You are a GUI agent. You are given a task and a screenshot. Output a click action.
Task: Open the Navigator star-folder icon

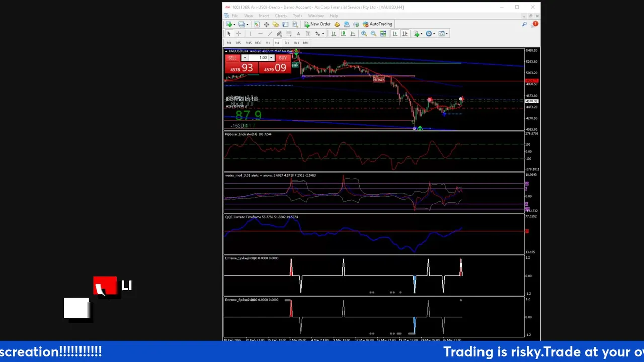click(276, 24)
